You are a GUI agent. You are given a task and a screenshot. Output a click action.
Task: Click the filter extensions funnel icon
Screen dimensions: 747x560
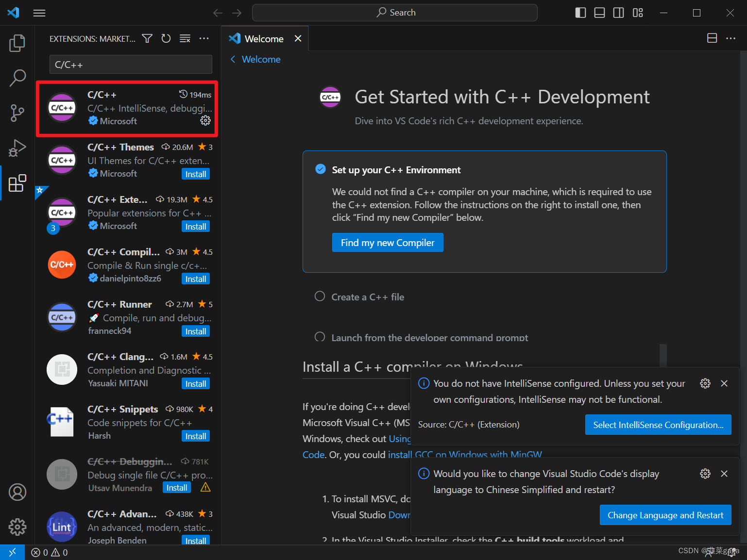(147, 38)
